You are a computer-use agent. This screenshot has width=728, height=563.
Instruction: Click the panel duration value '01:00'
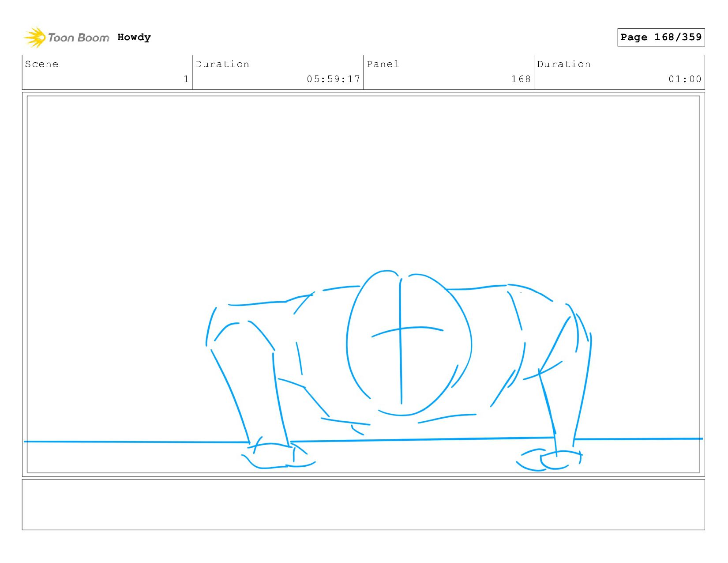click(x=685, y=79)
